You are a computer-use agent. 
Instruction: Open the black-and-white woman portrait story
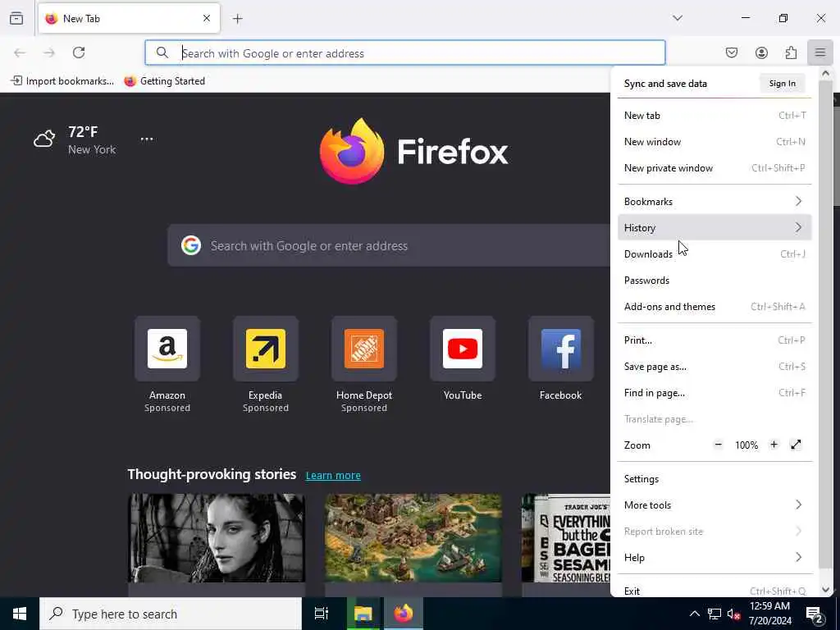point(217,538)
